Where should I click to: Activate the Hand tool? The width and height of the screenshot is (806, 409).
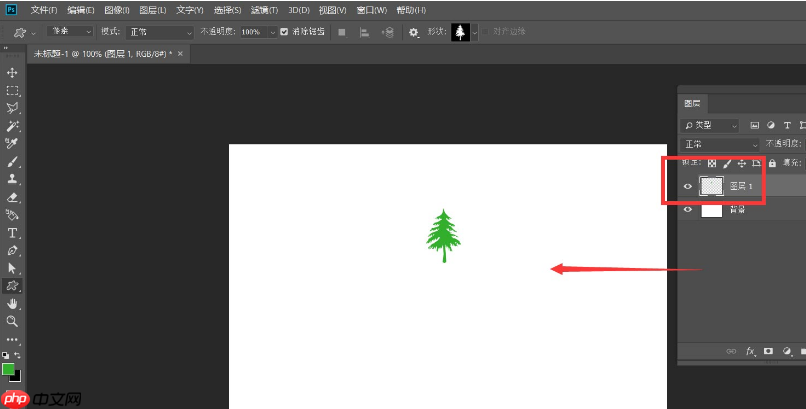(x=12, y=304)
